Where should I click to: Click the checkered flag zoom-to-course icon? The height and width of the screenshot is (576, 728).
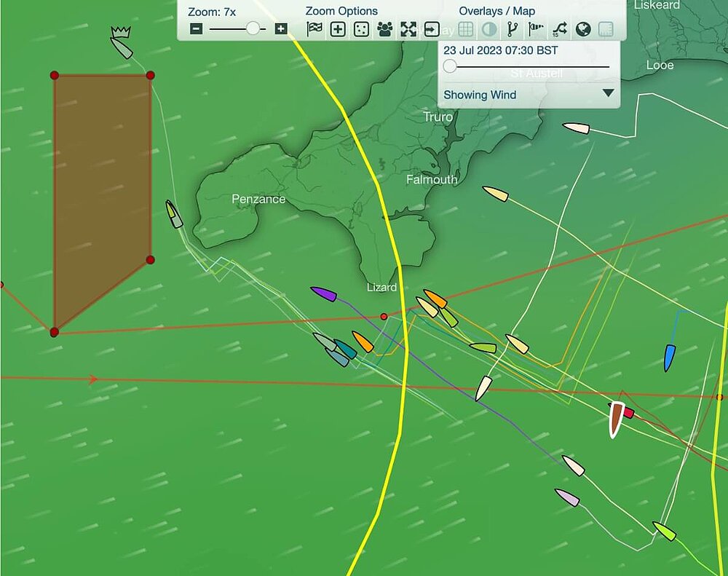point(314,29)
